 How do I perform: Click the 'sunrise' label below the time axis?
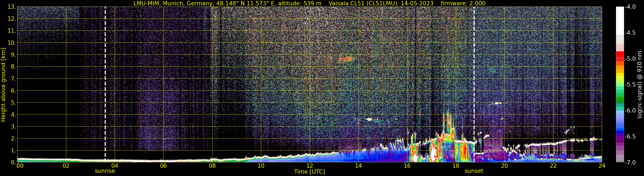[105, 171]
